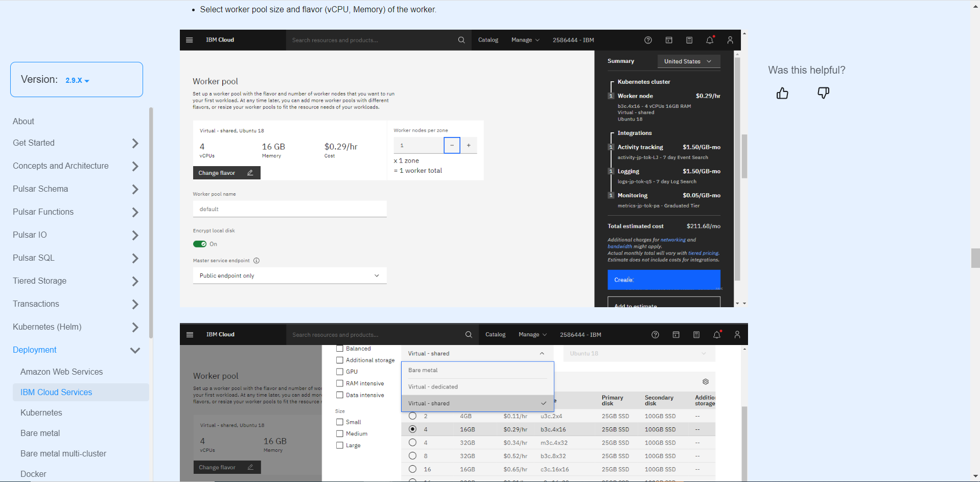Screen dimensions: 980x482
Task: Go to Amazon Web Services page
Action: pyautogui.click(x=61, y=372)
